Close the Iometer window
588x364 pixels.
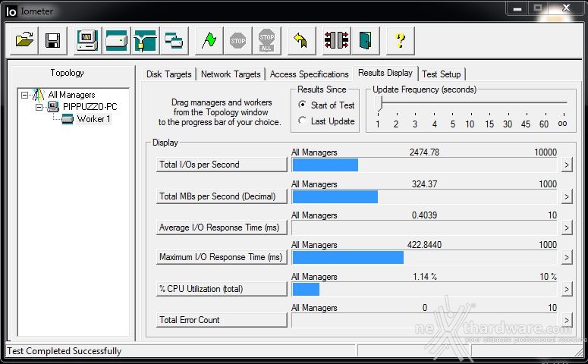(565, 8)
